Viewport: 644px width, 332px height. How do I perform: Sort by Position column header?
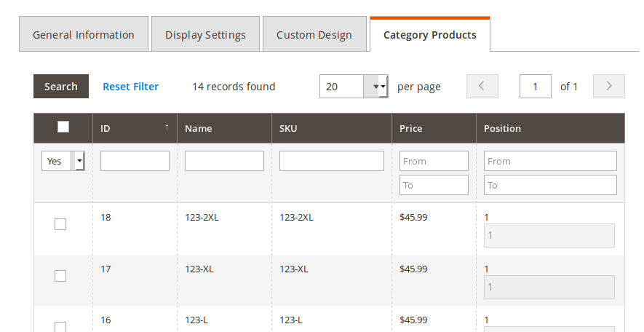(550, 128)
